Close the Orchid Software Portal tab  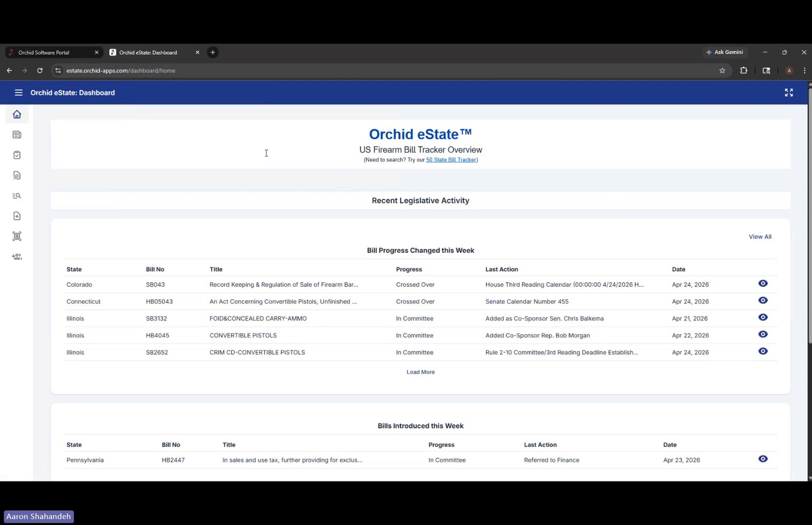(96, 52)
